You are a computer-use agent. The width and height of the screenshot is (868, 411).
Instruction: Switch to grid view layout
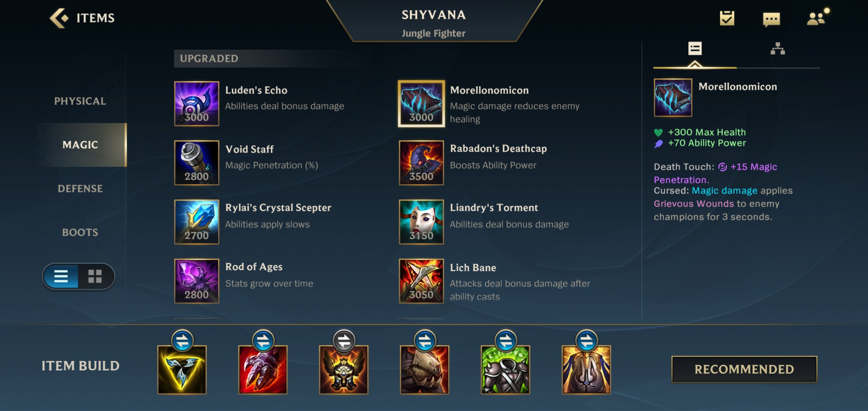point(95,276)
